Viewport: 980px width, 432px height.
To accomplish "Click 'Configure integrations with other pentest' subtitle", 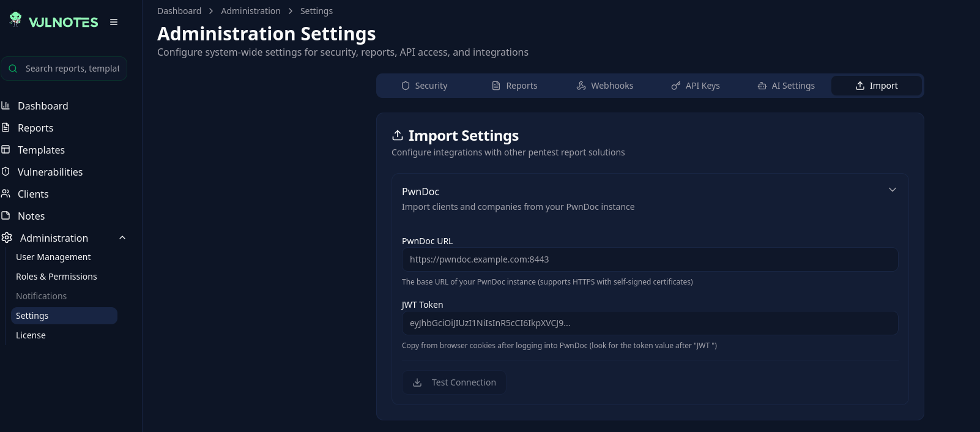I will [508, 152].
